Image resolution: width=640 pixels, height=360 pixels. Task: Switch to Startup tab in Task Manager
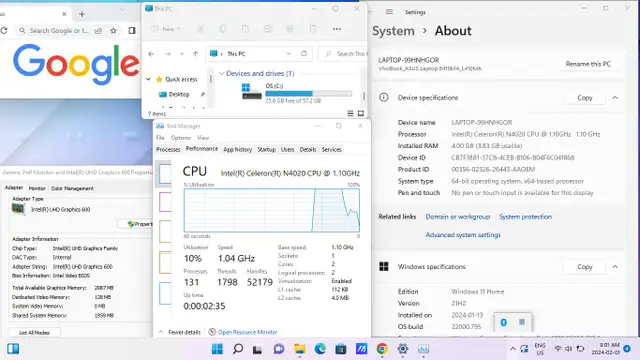[267, 149]
